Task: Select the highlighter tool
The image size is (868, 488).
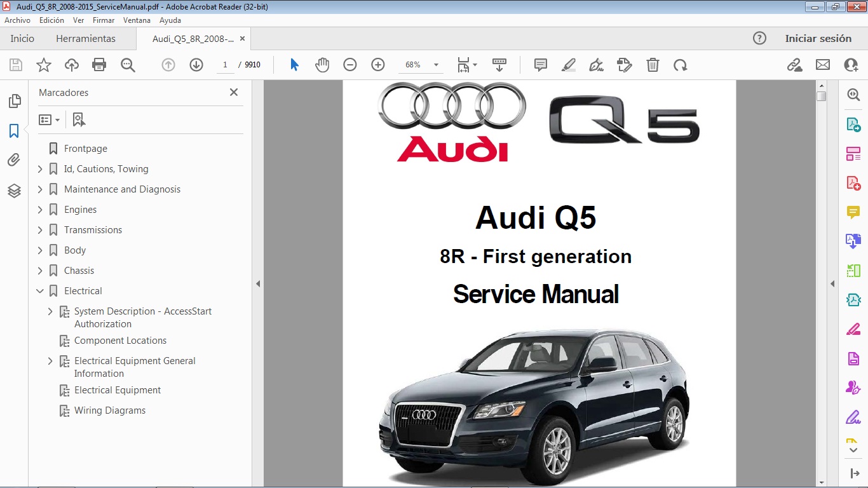Action: (x=568, y=64)
